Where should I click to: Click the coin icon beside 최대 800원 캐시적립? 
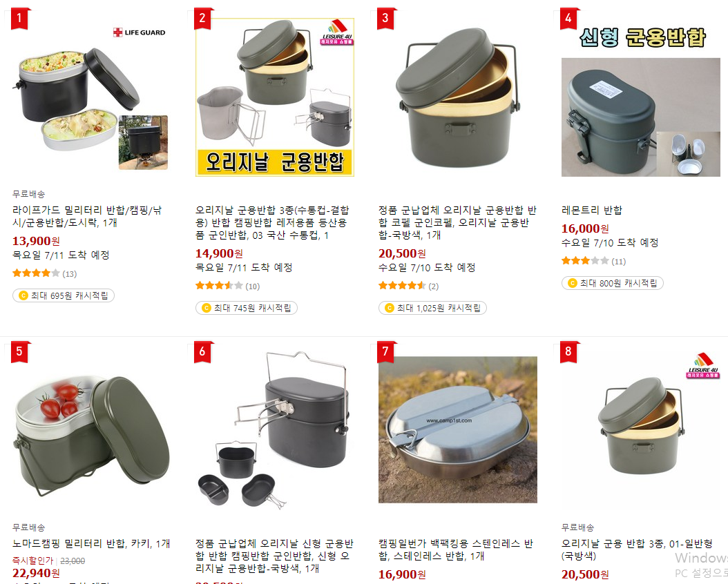click(x=572, y=283)
